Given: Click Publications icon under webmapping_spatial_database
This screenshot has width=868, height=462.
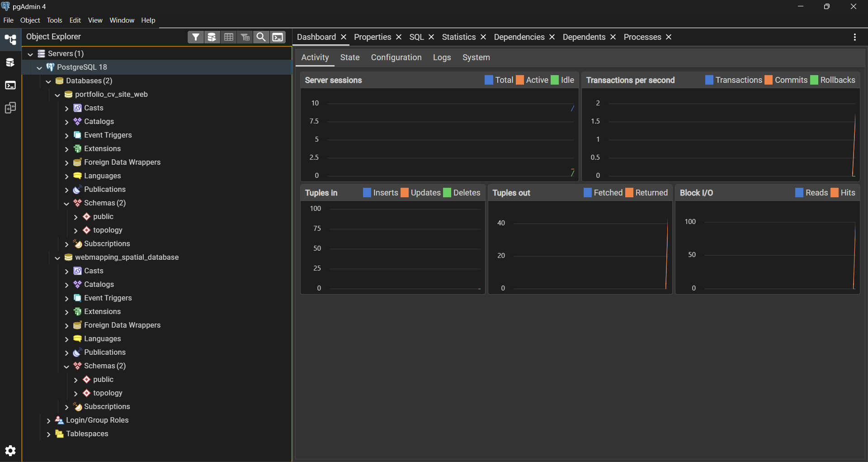Looking at the screenshot, I should point(77,352).
